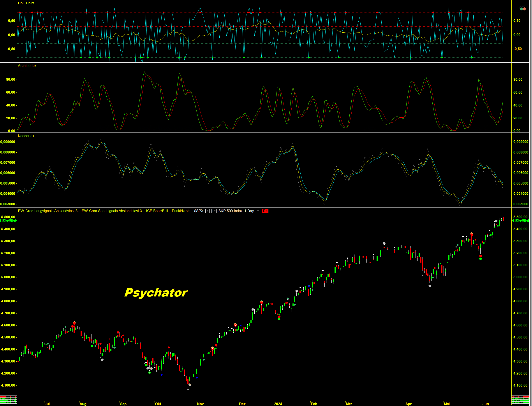Screen dimensions: 532x406
Task: Open the $SPX symbol dropdown
Action: coord(207,211)
